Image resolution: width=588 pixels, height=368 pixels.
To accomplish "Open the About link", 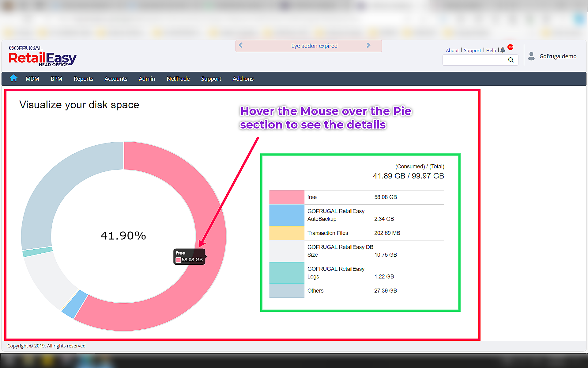I will click(x=452, y=50).
